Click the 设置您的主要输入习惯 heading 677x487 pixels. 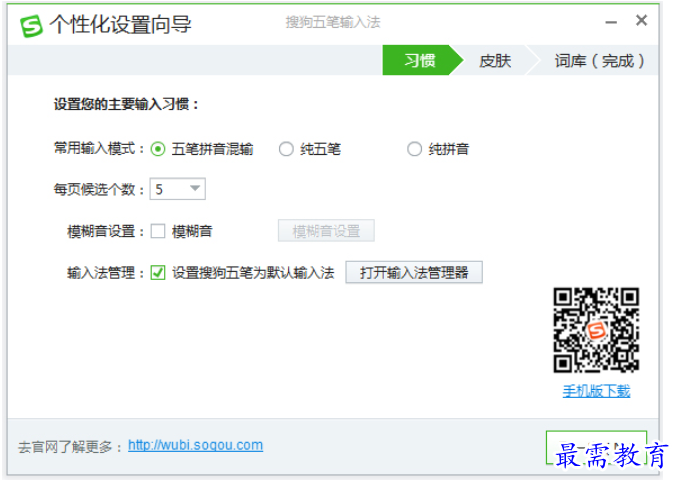(x=126, y=104)
